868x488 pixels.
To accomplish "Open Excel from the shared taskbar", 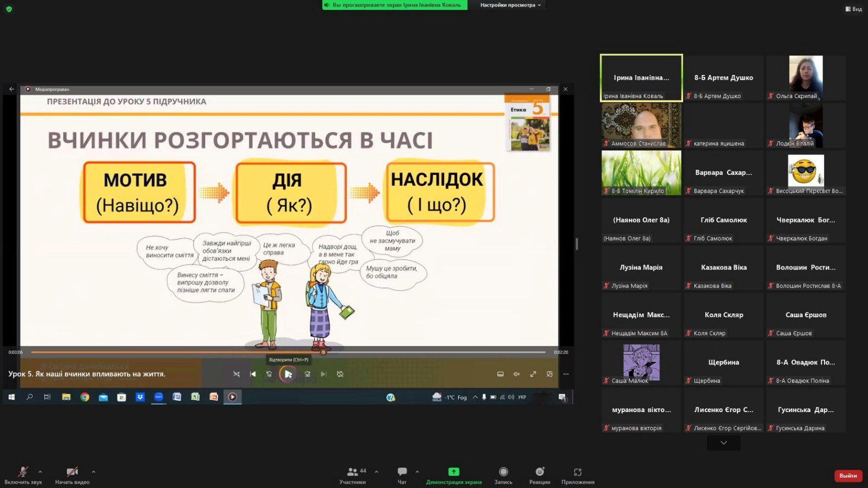I will click(195, 397).
